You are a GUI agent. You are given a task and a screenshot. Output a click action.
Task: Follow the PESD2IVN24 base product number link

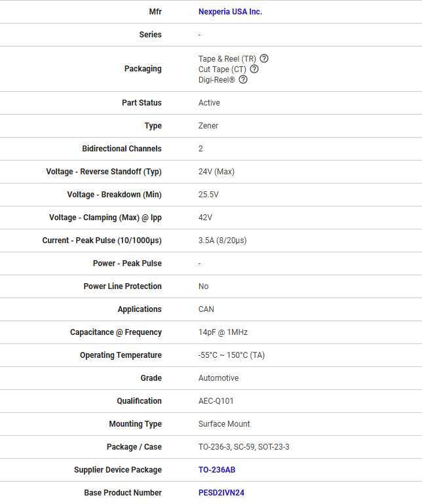click(221, 493)
